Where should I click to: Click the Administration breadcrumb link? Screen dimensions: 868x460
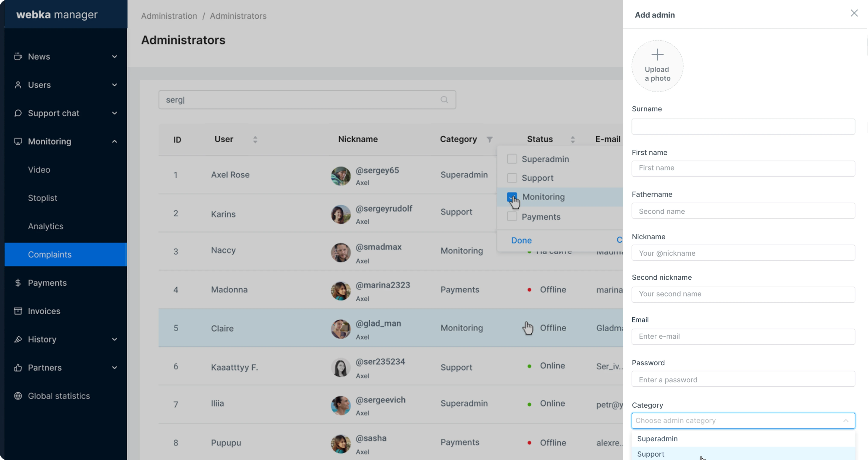coord(169,16)
